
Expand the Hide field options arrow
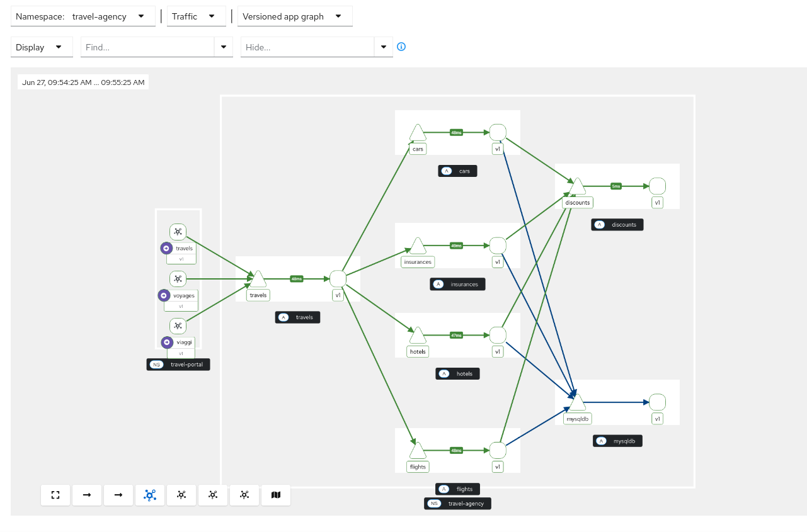(384, 47)
